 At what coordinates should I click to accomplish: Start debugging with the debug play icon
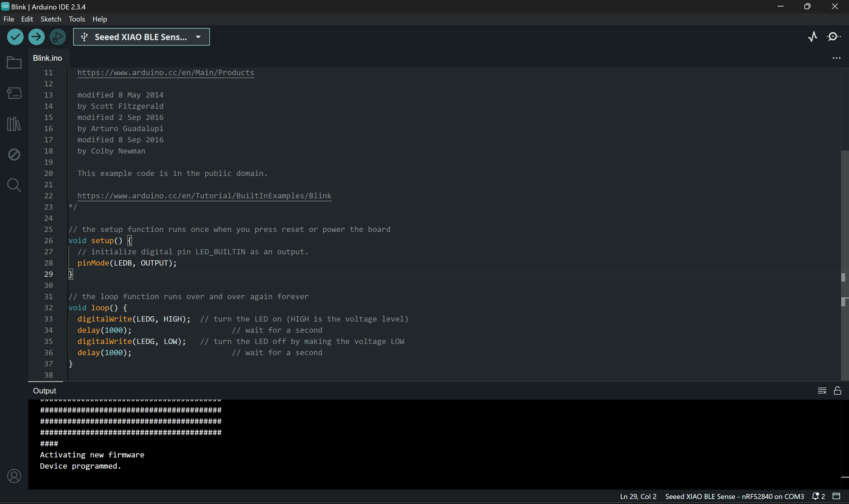point(58,37)
